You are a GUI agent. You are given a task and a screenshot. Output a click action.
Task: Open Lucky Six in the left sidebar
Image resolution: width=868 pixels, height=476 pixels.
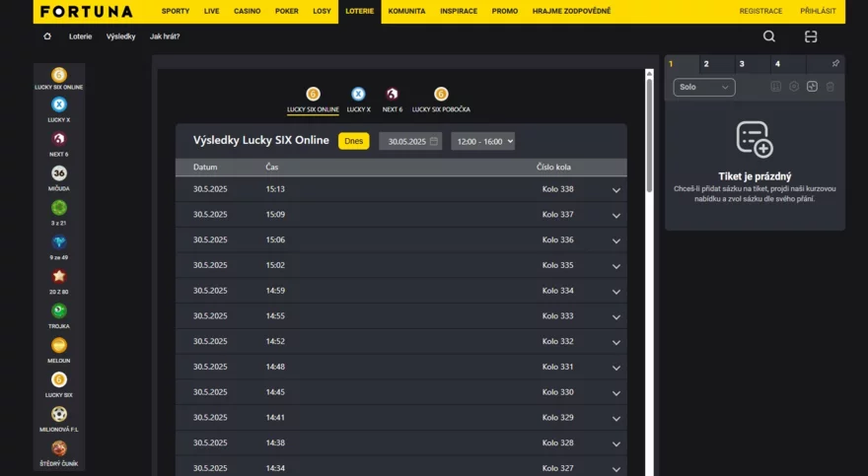[58, 384]
